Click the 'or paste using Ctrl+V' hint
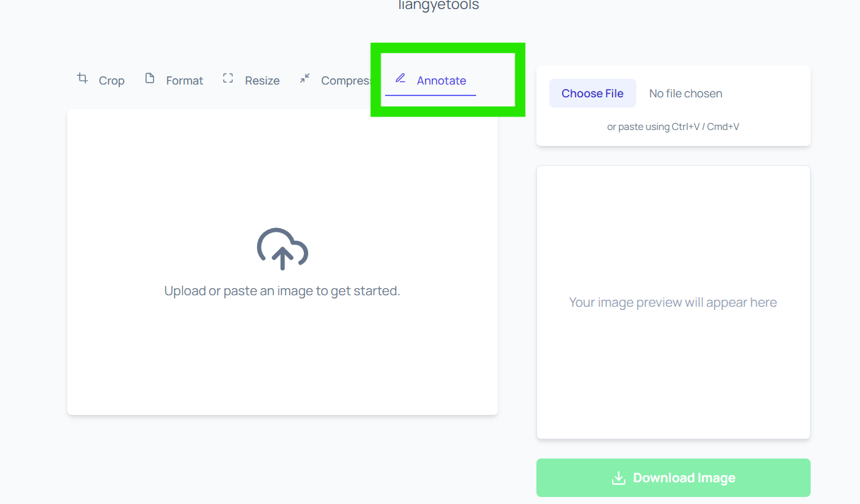This screenshot has height=504, width=860. (673, 126)
